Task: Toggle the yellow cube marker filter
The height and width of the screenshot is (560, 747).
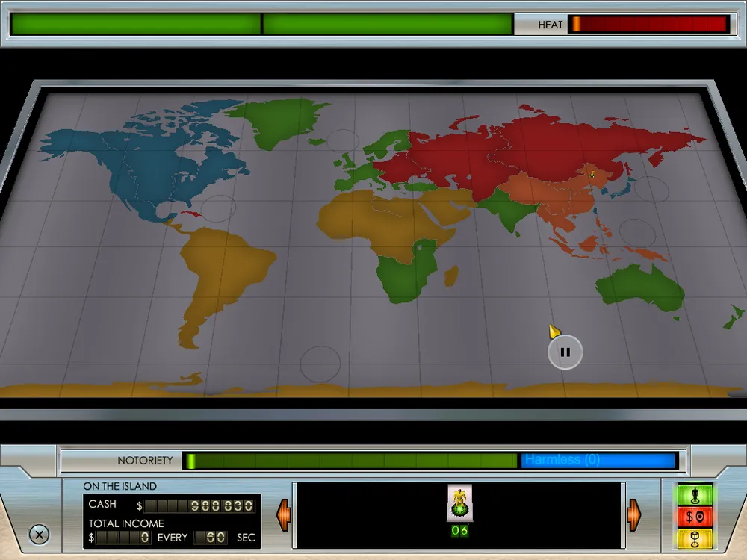Action: [x=695, y=538]
